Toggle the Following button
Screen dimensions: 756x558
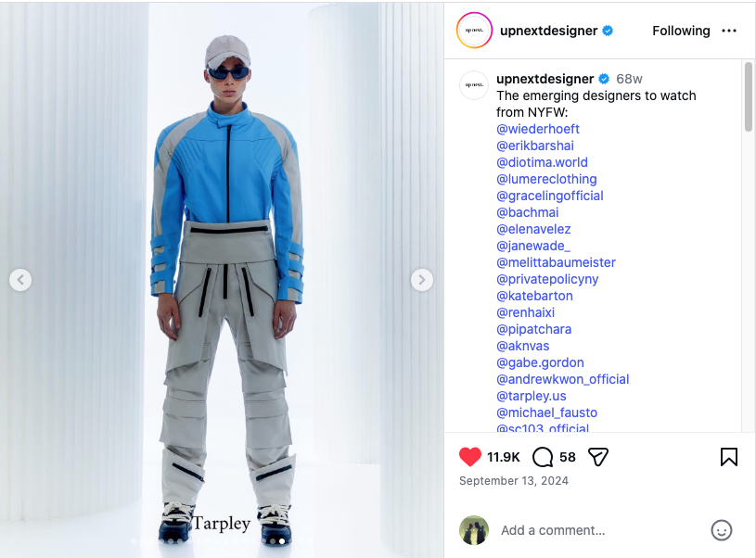tap(681, 31)
